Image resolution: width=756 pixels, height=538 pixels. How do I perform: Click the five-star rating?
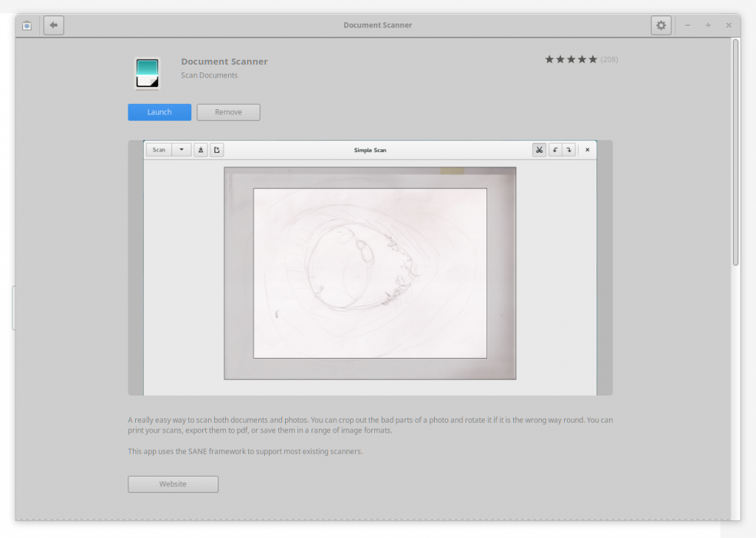[571, 59]
